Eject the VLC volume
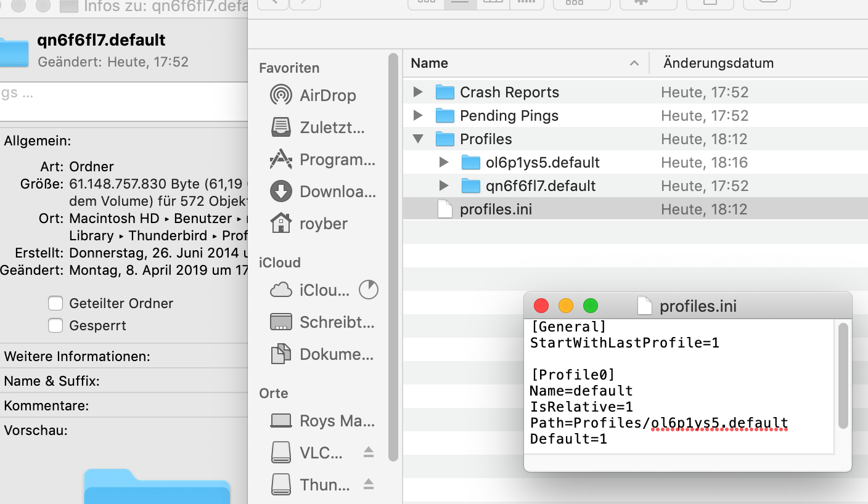 click(369, 452)
